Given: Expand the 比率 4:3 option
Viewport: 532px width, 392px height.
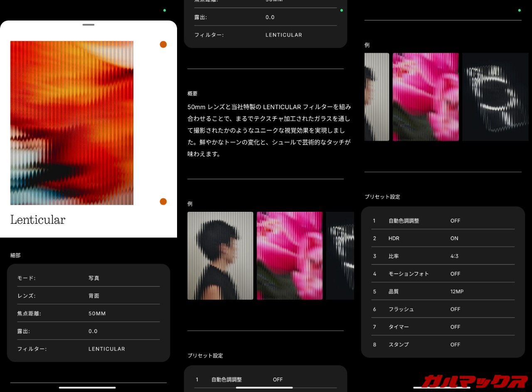Looking at the screenshot, I should tap(443, 256).
